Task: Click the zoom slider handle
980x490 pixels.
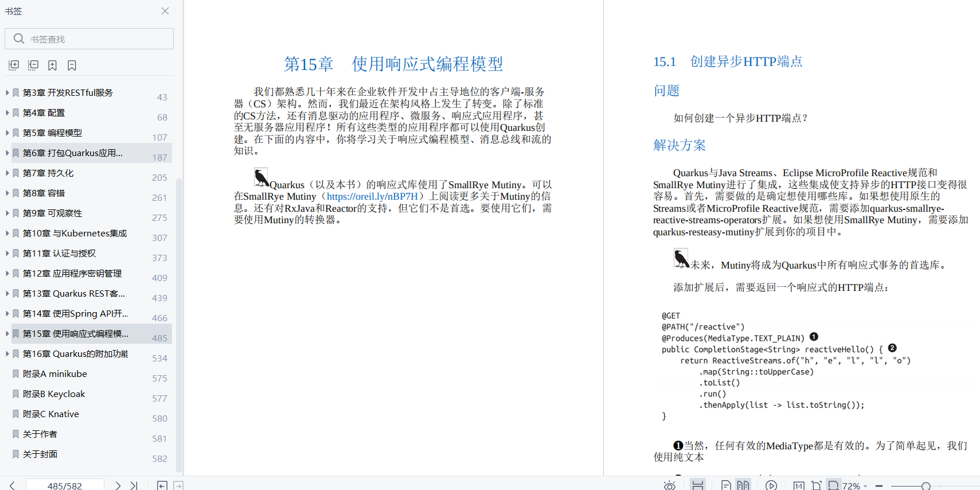Action: coord(926,486)
